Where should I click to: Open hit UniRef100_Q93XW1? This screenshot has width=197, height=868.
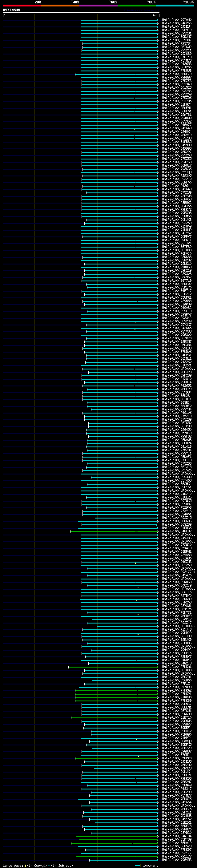pyautogui.click(x=176, y=33)
